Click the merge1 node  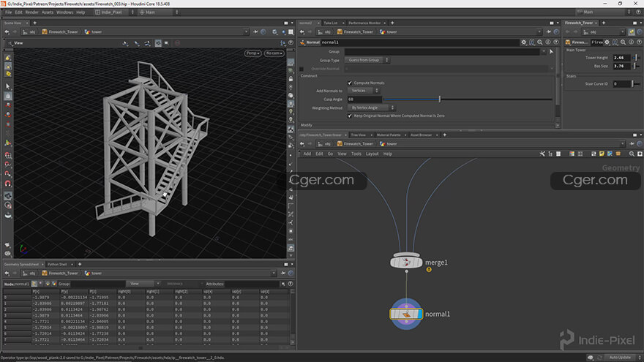point(406,262)
